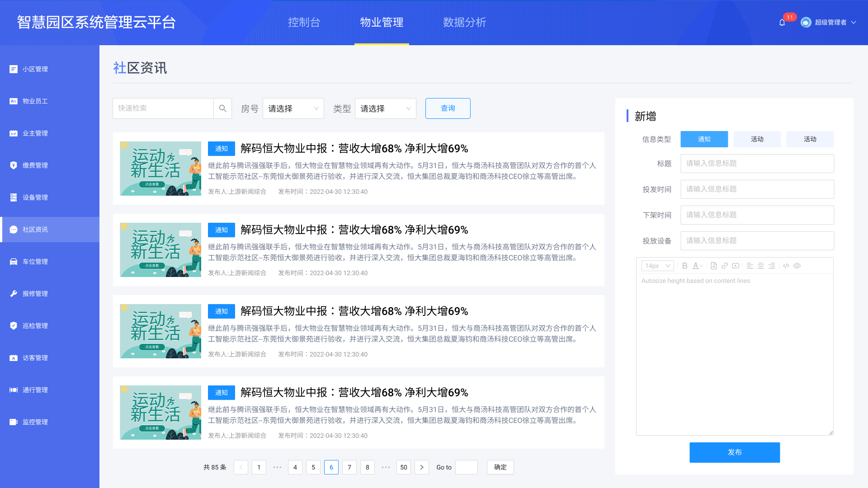Select 通知 as the information type
The height and width of the screenshot is (488, 868).
click(704, 139)
